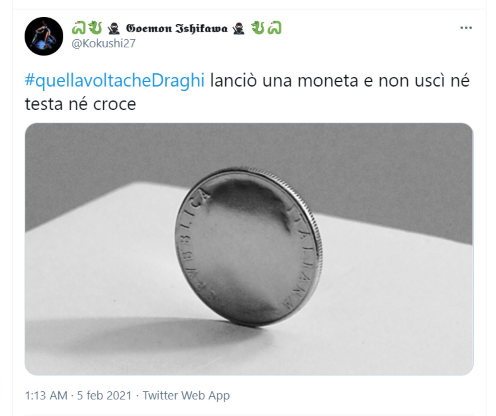Click the left ninja emoji beside the display name
The image size is (496, 416).
114,29
